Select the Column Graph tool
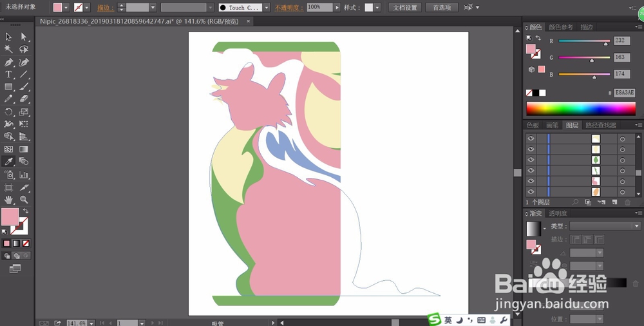Viewport: 644px width, 326px height. coord(24,175)
